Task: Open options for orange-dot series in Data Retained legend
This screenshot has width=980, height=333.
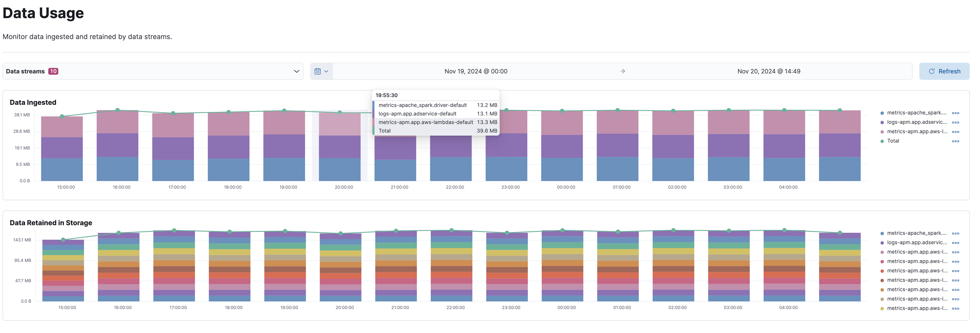Action: 955,290
